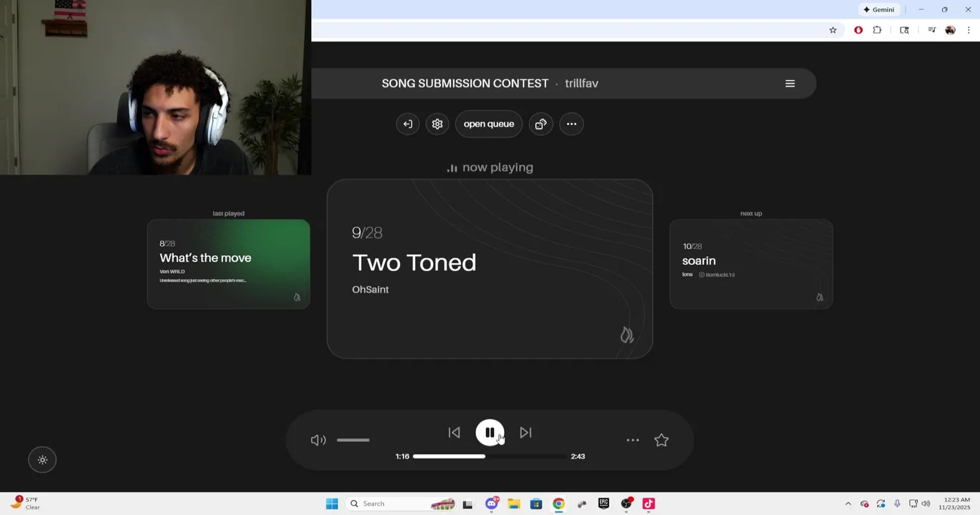The width and height of the screenshot is (980, 515).
Task: Open the three-dots menu beside share button
Action: 572,124
